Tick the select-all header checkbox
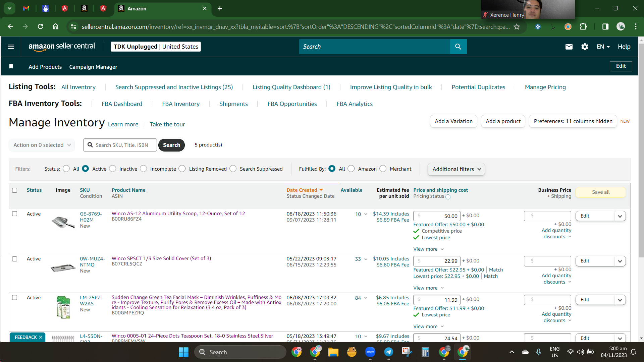644x362 pixels. [15, 190]
